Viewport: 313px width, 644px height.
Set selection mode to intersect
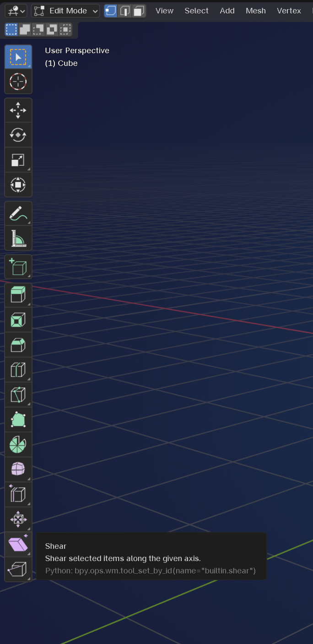(x=66, y=30)
